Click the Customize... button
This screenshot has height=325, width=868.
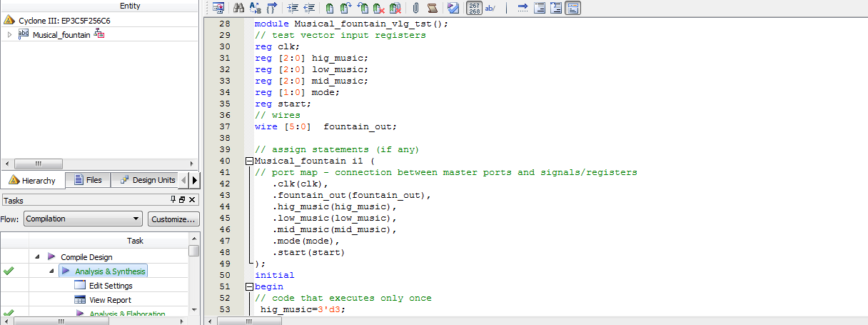click(173, 219)
